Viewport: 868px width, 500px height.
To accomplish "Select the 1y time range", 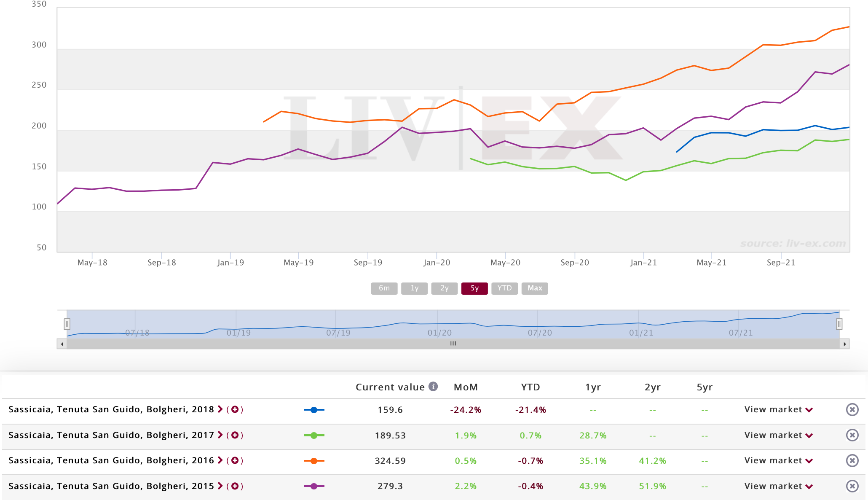I will pos(414,288).
